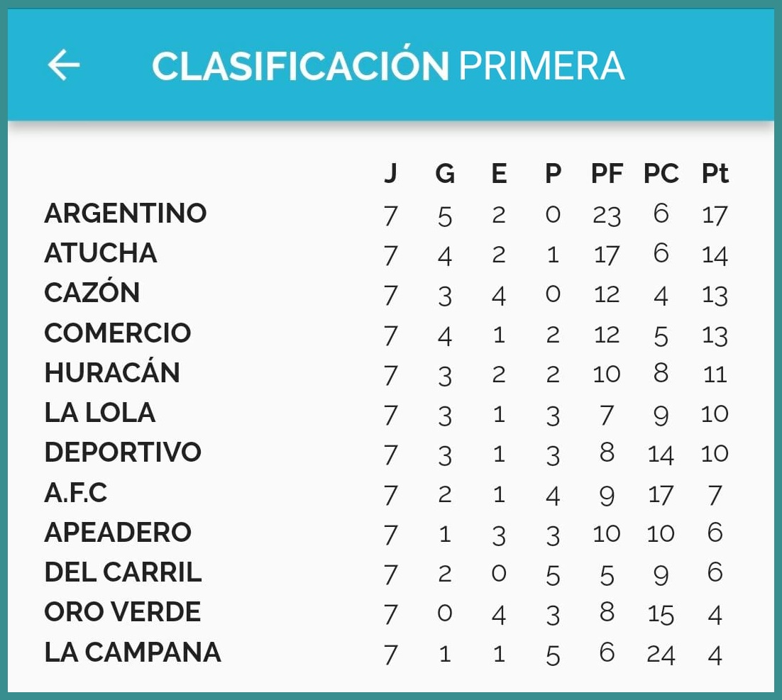Tap the CAZÓN team name

click(x=92, y=293)
